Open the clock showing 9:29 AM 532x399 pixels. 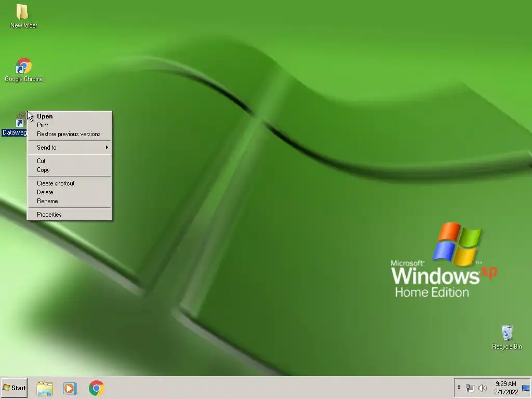(x=506, y=388)
